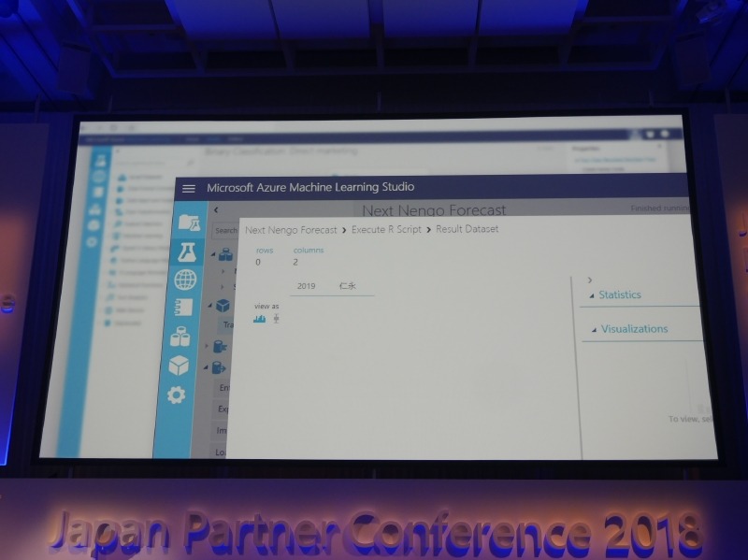The width and height of the screenshot is (748, 560).
Task: Collapse the Saved Datasets tree node
Action: click(x=213, y=254)
